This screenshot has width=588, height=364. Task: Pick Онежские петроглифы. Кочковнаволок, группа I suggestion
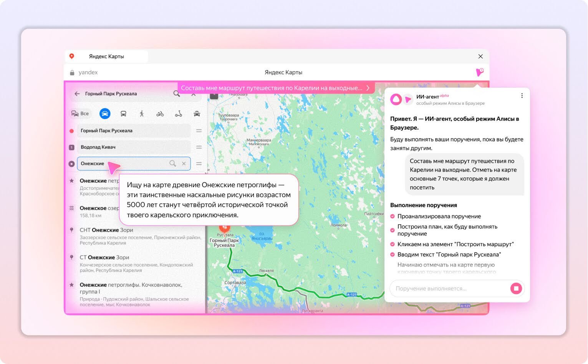[x=135, y=294]
